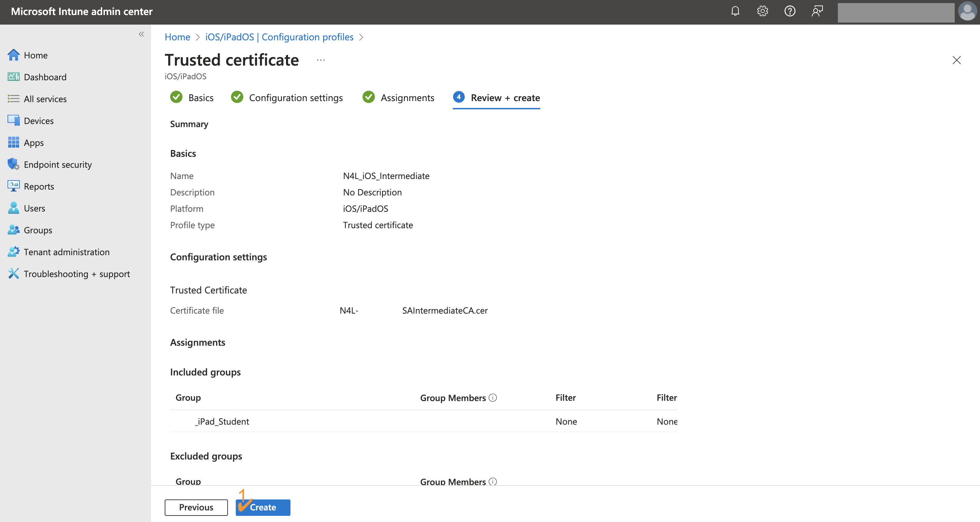Select the Apps icon in navigation

click(x=34, y=142)
